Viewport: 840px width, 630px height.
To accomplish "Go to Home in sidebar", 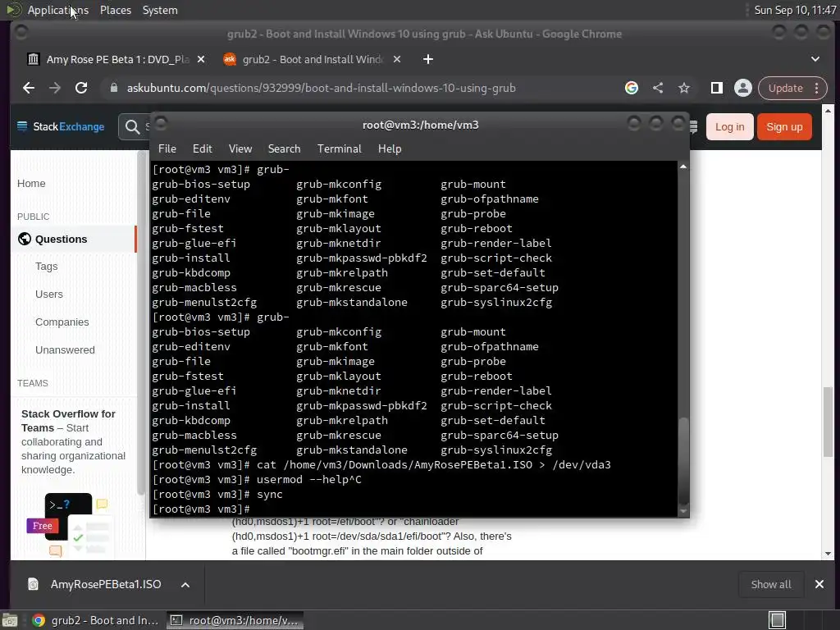I will tap(31, 183).
